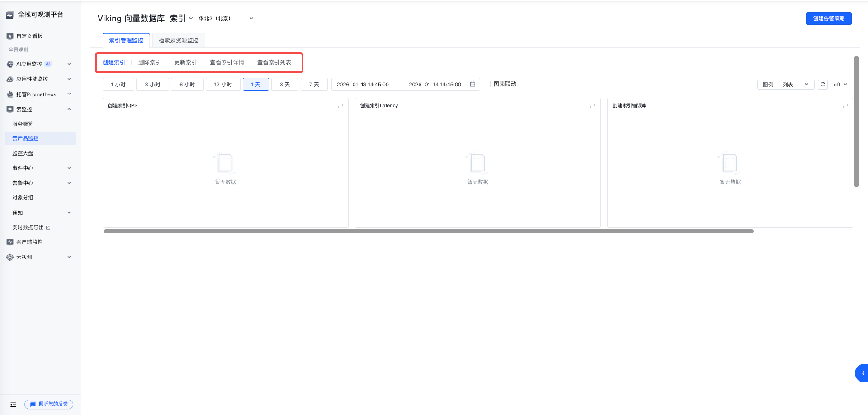This screenshot has height=415, width=868.
Task: Collapse the 云监控 menu chevron
Action: click(x=69, y=109)
